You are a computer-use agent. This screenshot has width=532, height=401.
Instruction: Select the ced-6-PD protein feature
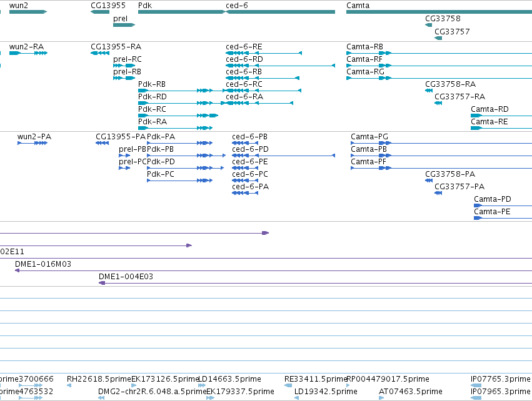click(x=284, y=156)
